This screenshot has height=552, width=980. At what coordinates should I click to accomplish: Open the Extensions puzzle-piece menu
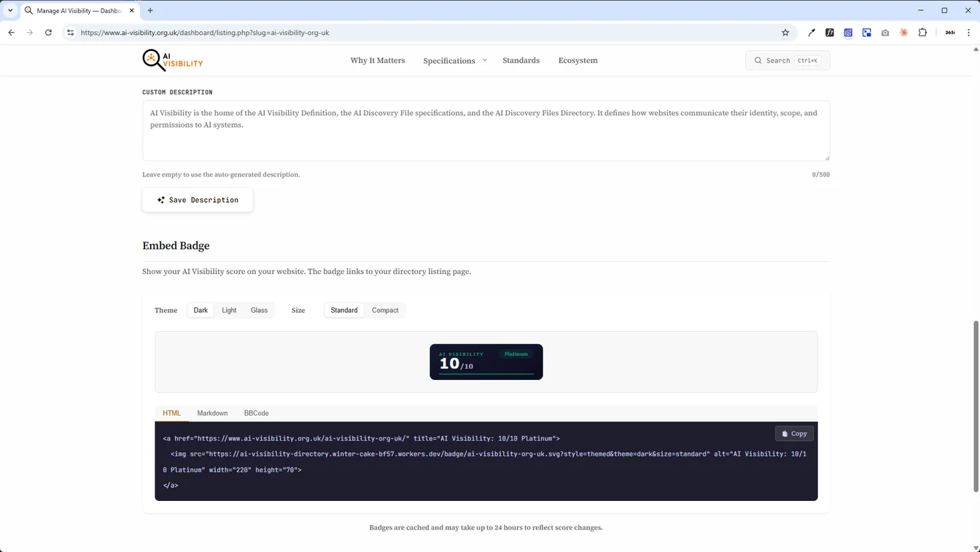point(922,33)
